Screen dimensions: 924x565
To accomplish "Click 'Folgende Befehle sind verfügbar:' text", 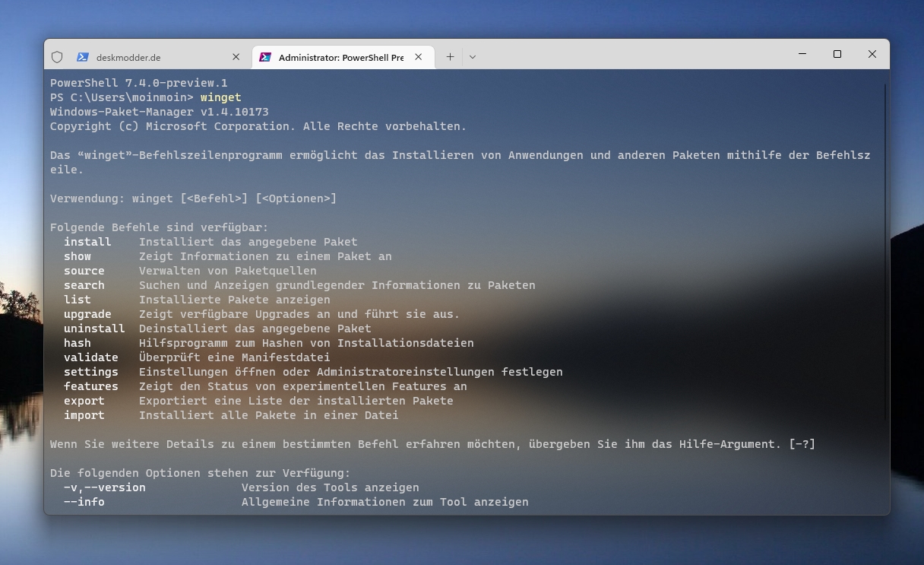I will point(160,227).
